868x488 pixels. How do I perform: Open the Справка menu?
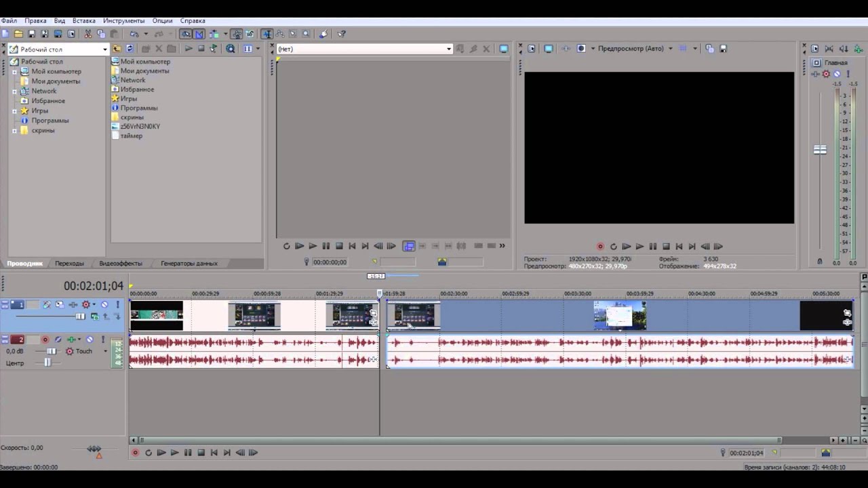(193, 21)
